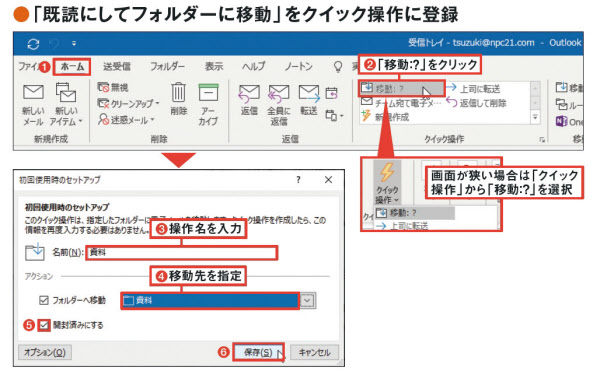Open collapsed クイック操作 lightning button
This screenshot has height=379, width=600.
pos(387,183)
